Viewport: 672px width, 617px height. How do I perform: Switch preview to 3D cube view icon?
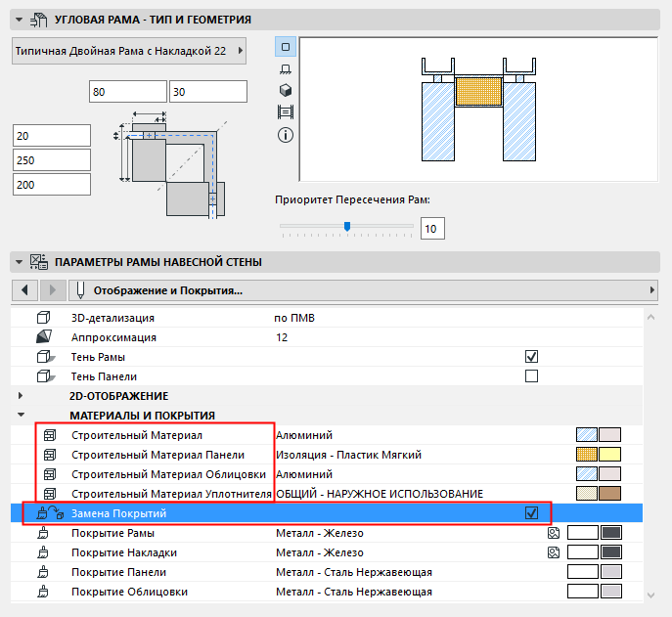click(286, 90)
